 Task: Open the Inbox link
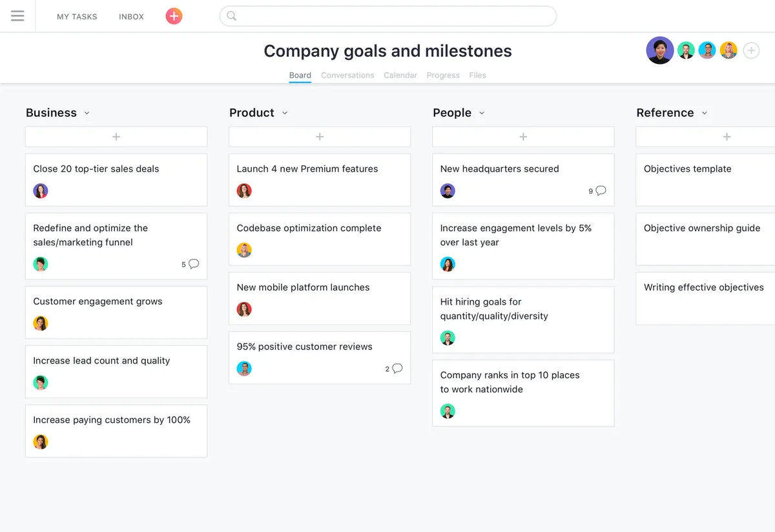pos(131,17)
